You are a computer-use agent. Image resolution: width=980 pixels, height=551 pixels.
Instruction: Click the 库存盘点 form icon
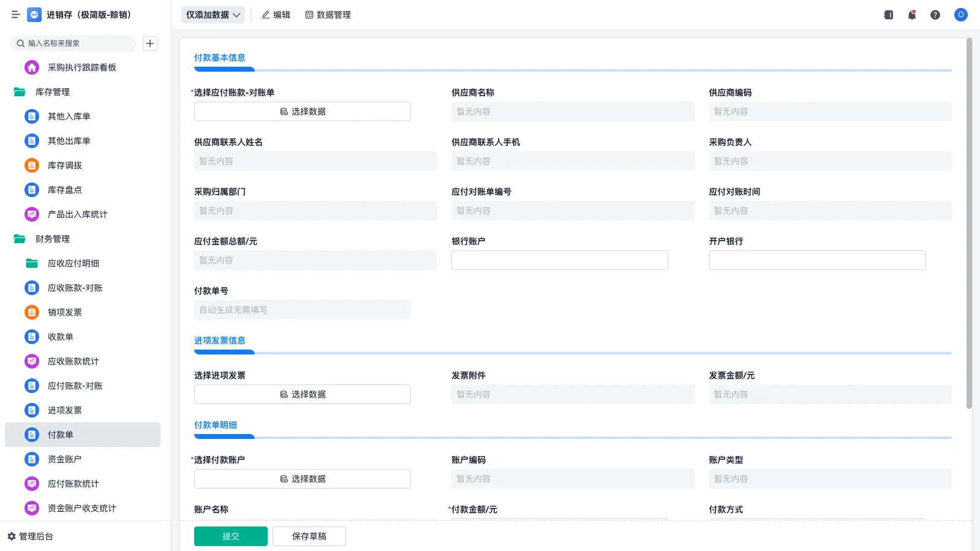click(x=32, y=190)
